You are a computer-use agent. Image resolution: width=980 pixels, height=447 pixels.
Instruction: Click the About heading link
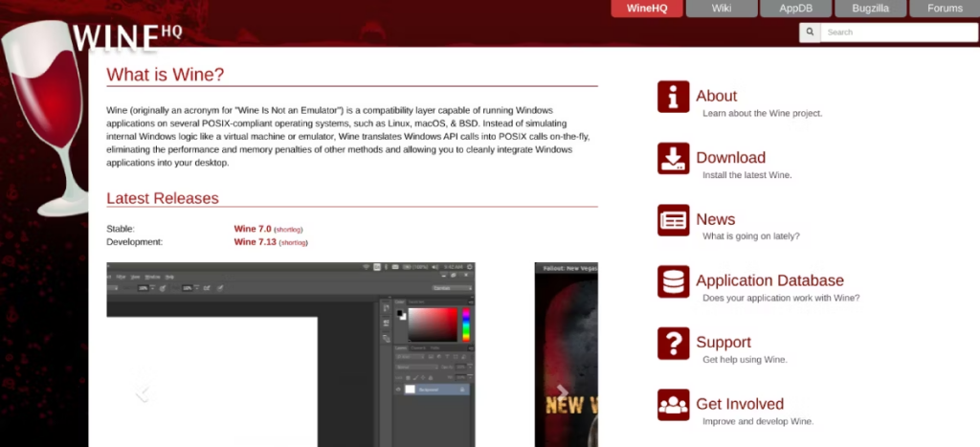point(716,96)
